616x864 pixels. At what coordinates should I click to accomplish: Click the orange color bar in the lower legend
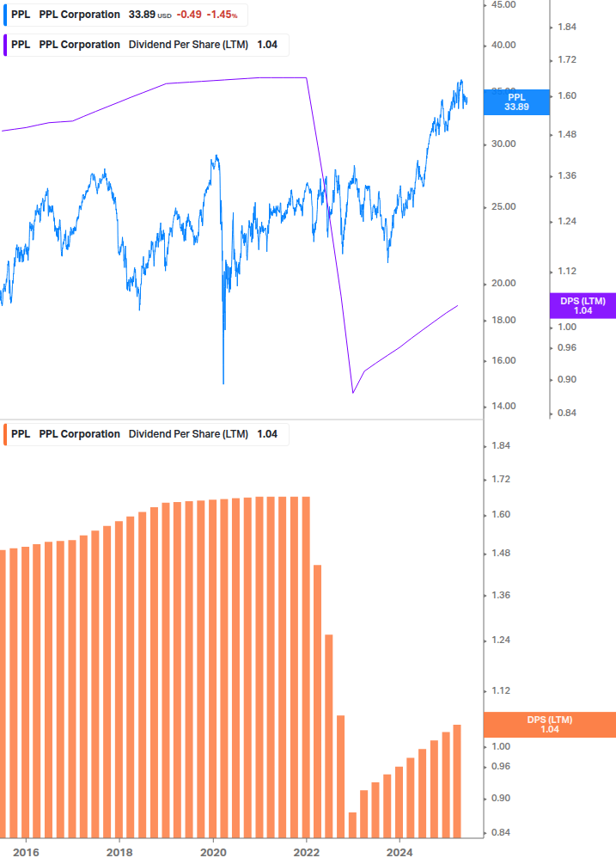click(x=5, y=434)
